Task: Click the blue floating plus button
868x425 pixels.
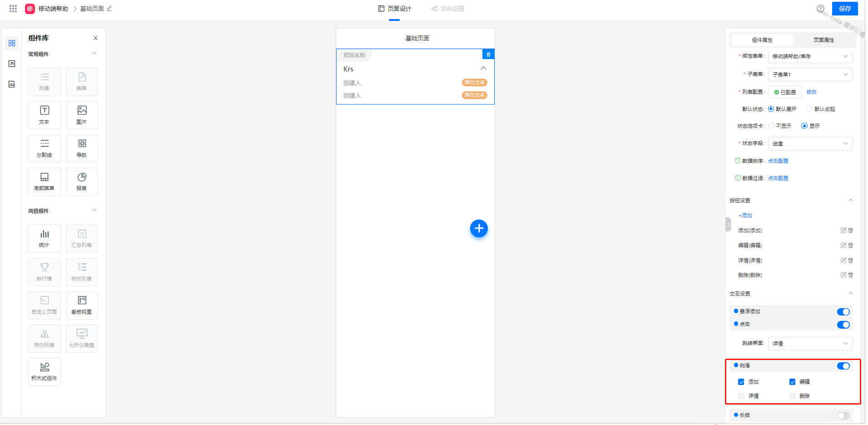Action: point(479,228)
